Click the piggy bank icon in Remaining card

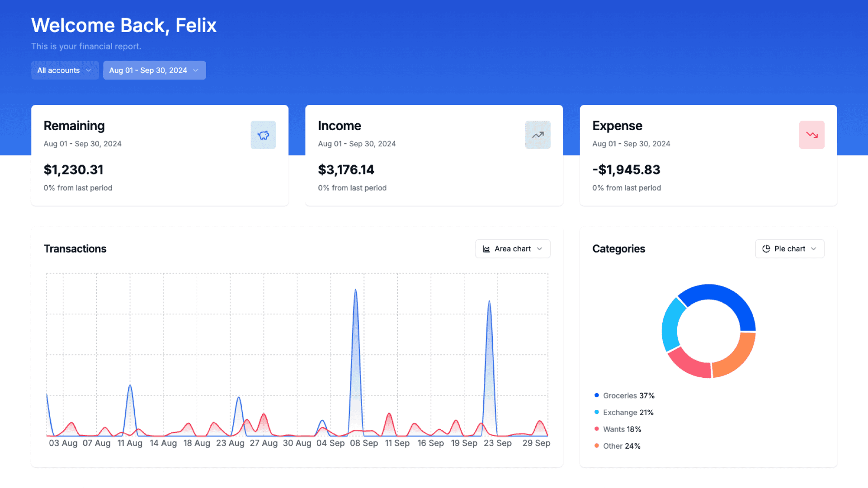[263, 135]
